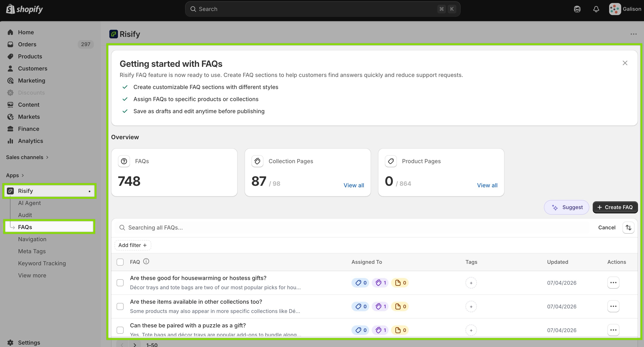Open FAQ 'Are these items available in other collections too?'

pyautogui.click(x=196, y=302)
